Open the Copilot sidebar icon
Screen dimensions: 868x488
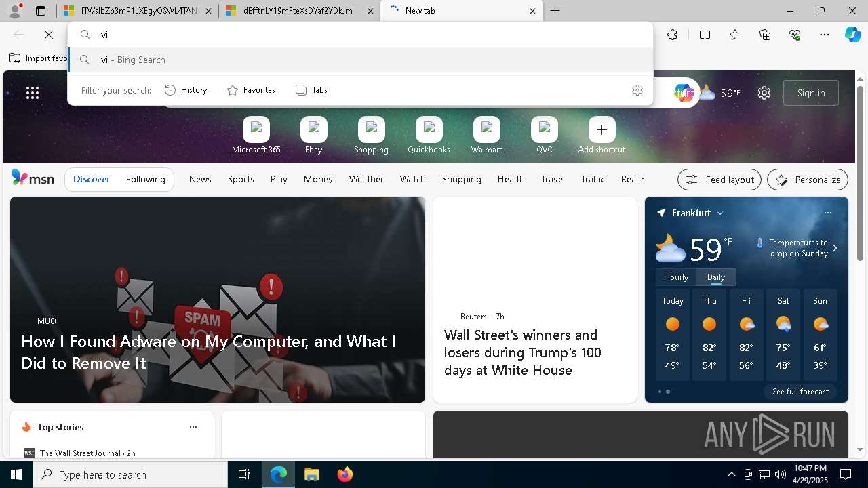[852, 35]
